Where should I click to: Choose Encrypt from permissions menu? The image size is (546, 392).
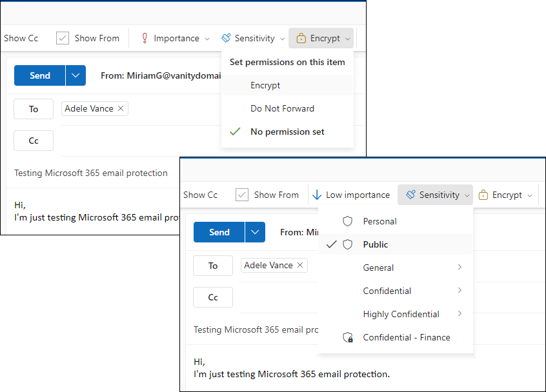[287, 85]
